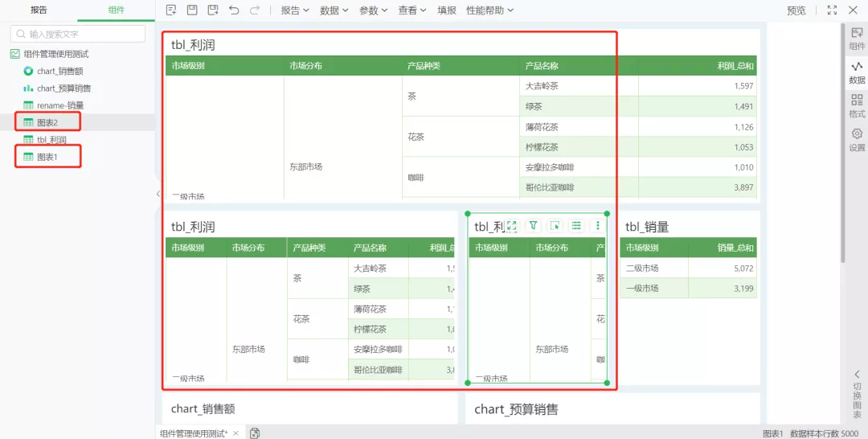Click the new report icon

[171, 10]
